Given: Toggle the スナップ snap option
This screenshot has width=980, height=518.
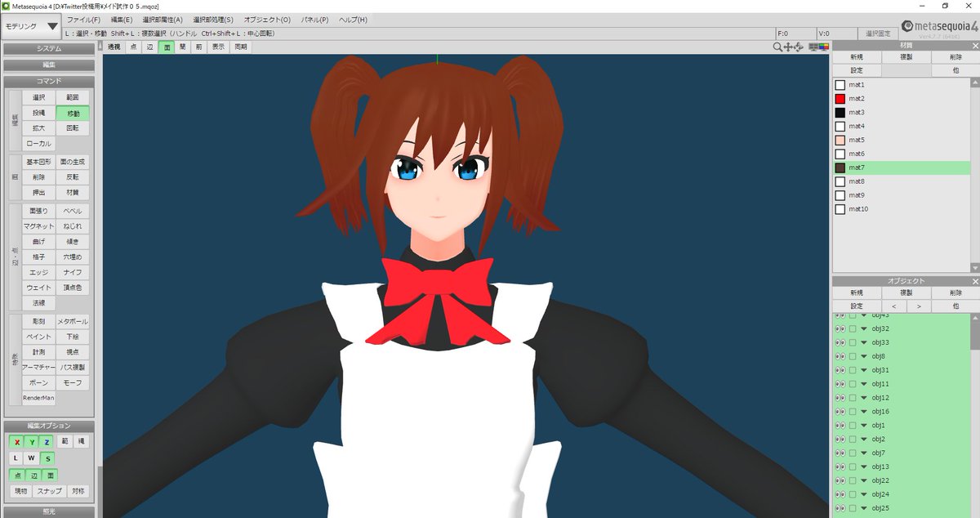Looking at the screenshot, I should pos(49,491).
